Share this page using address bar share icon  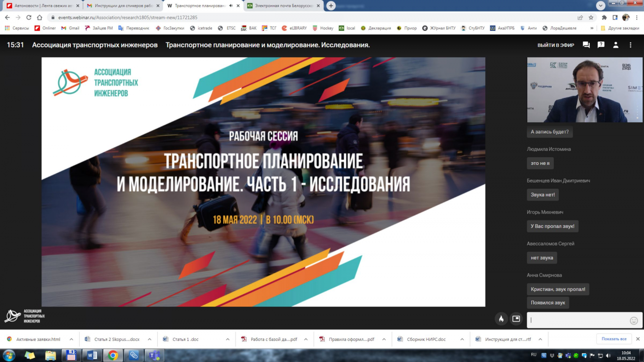(x=581, y=17)
